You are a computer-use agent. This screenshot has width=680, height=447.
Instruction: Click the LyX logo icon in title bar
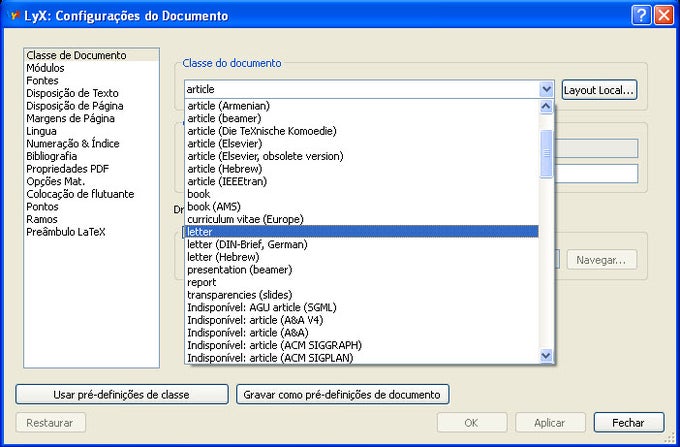[x=12, y=15]
